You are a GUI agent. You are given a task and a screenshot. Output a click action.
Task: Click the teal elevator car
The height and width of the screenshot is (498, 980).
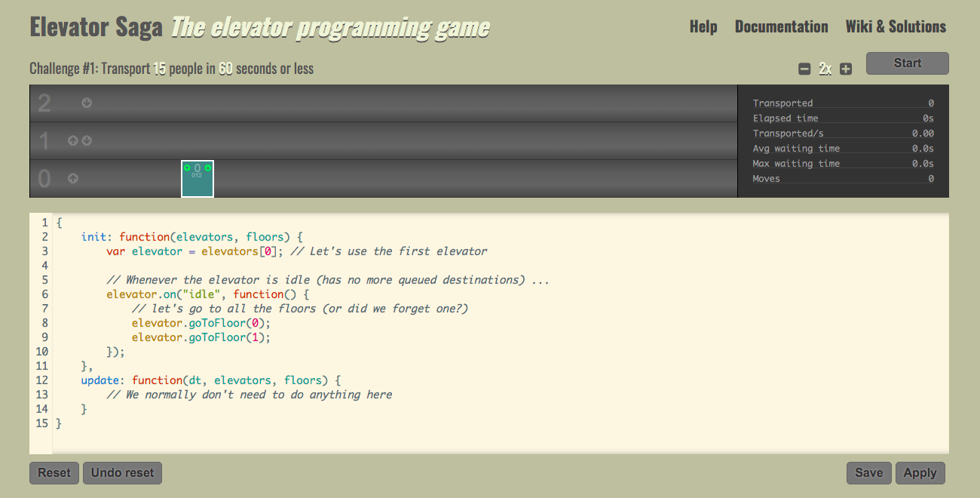tap(198, 179)
